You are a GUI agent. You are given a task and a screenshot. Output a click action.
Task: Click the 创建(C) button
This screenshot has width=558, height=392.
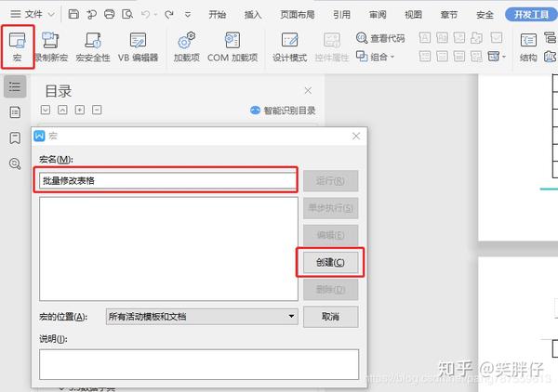[330, 262]
